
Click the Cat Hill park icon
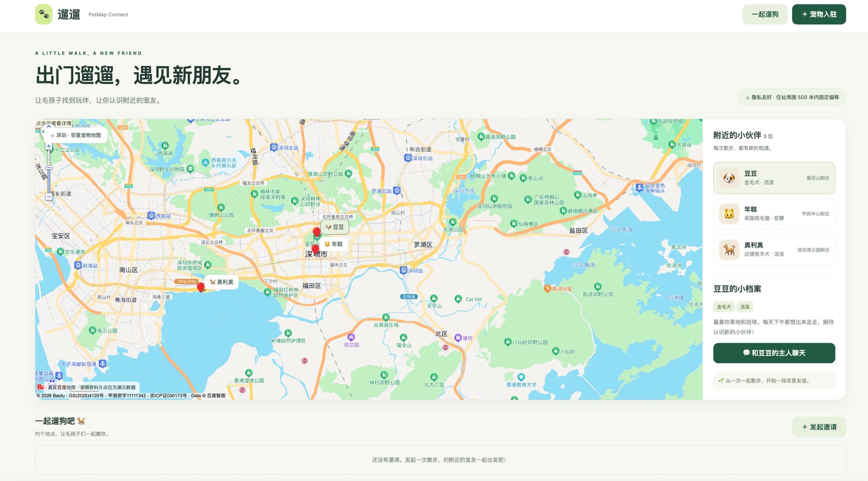click(x=458, y=299)
